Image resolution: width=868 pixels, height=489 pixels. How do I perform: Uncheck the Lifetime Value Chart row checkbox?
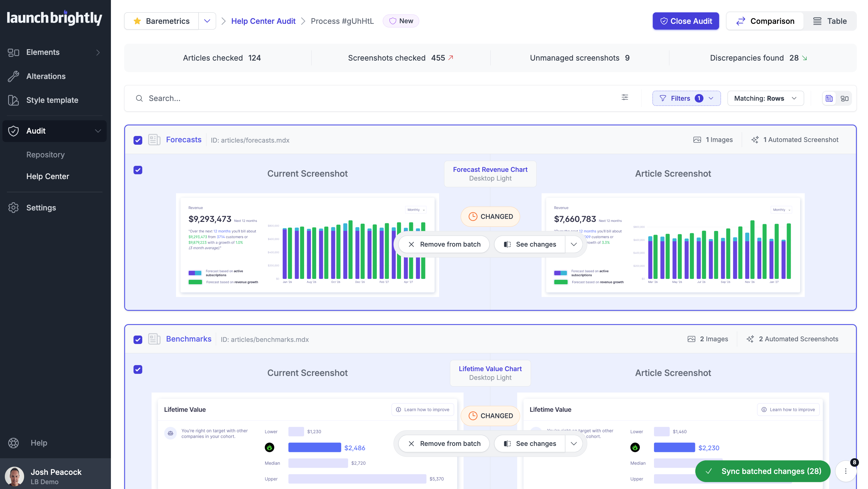coord(138,369)
